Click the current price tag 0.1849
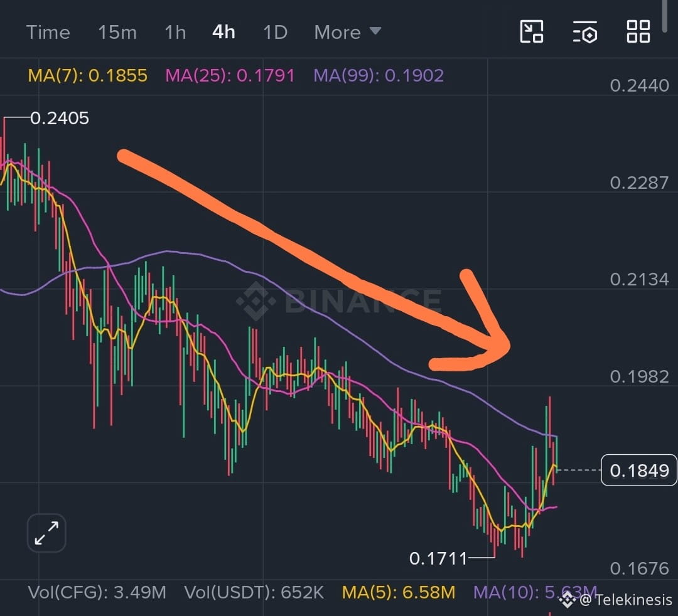The image size is (678, 616). point(639,470)
